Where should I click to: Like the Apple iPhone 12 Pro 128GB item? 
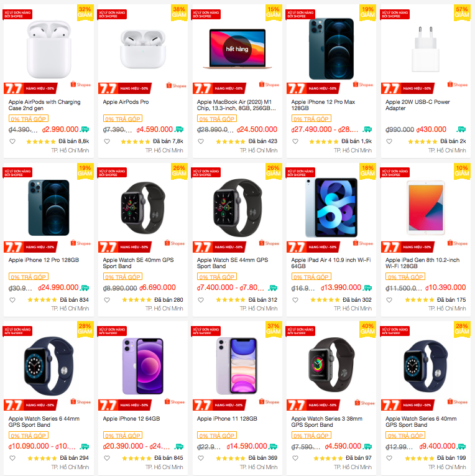coord(12,300)
